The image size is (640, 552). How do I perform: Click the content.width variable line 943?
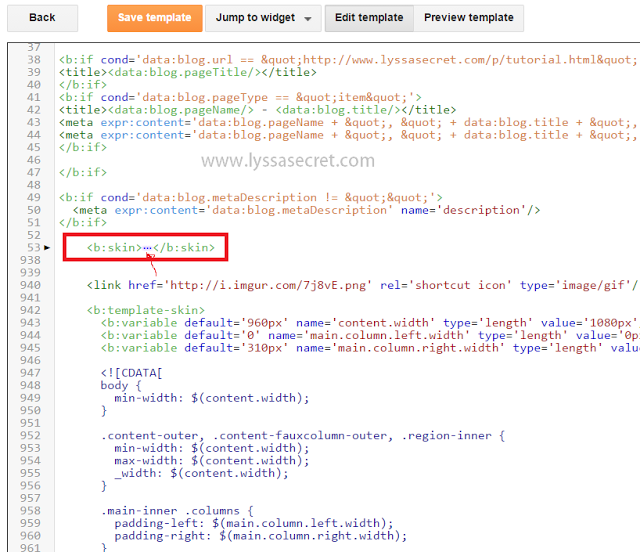point(369,323)
